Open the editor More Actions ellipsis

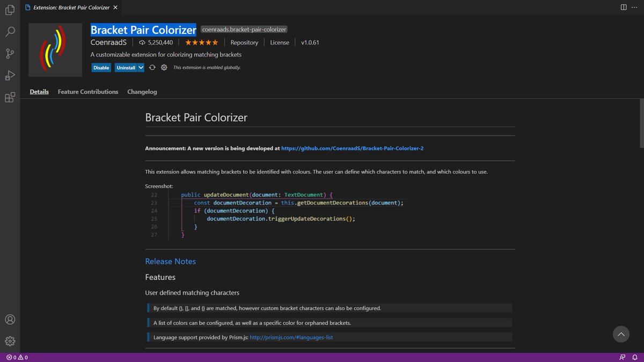point(635,7)
